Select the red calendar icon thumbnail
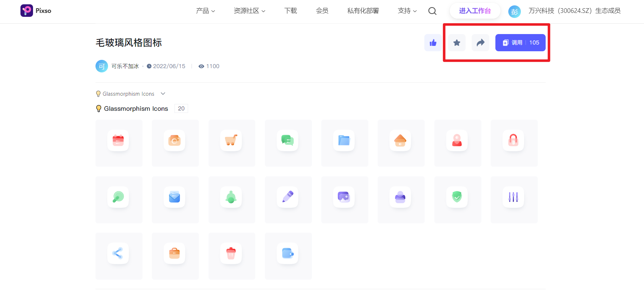Image resolution: width=644 pixels, height=295 pixels. click(x=119, y=143)
